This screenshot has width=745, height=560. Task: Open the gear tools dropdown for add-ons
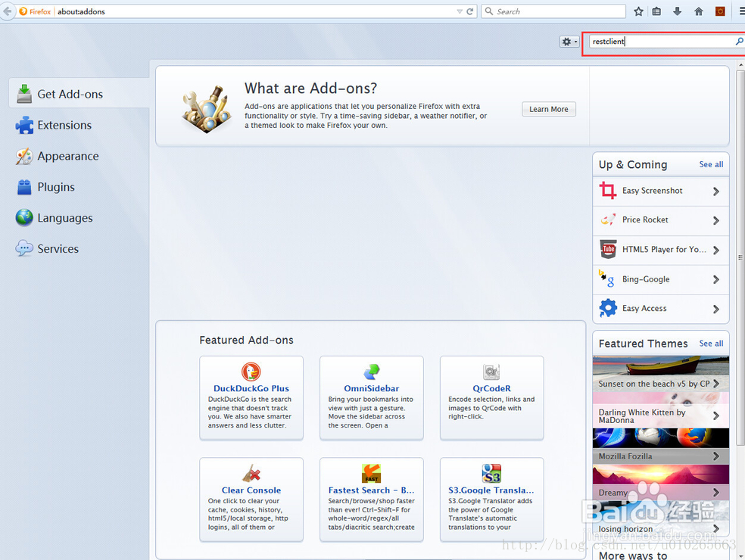pyautogui.click(x=569, y=42)
